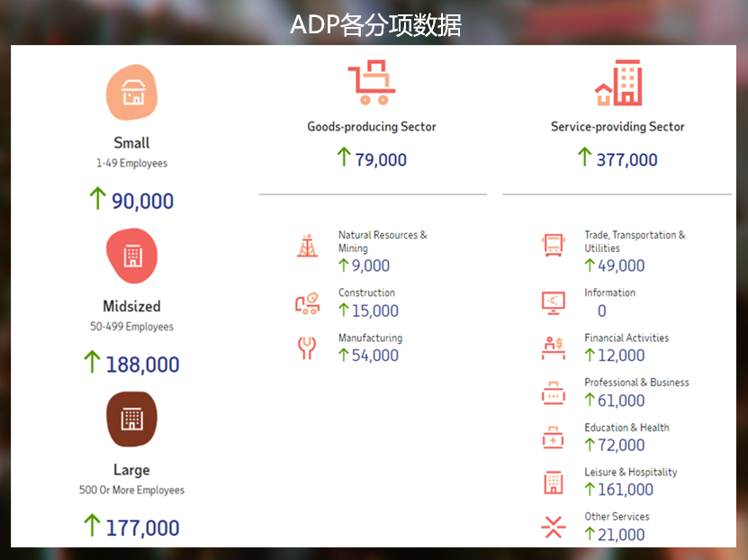Viewport: 748px width, 560px height.
Task: Select the Small heading text
Action: (x=131, y=142)
